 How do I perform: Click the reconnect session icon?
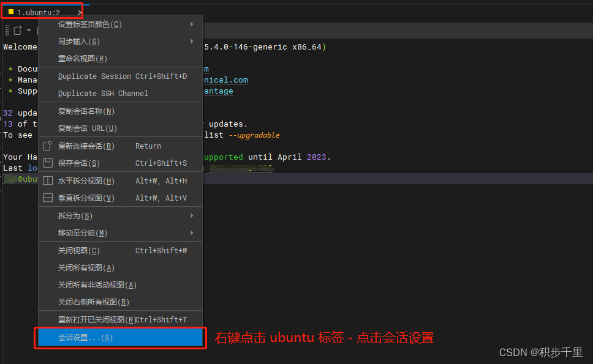[x=47, y=146]
